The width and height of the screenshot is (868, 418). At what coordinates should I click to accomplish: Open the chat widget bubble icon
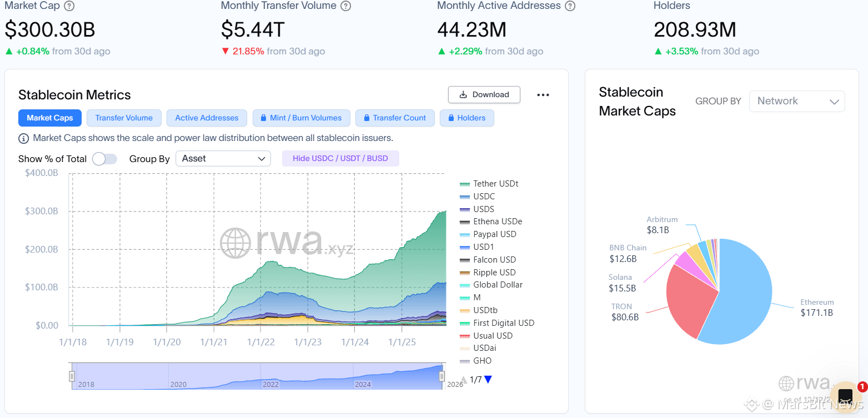(845, 396)
